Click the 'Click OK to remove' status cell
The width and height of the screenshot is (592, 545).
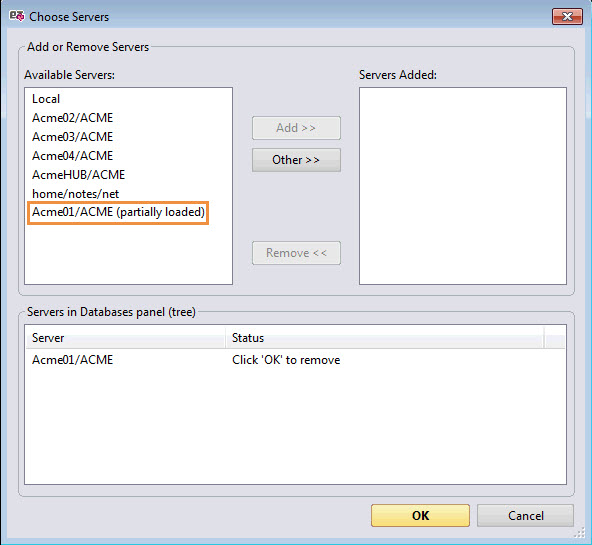pyautogui.click(x=286, y=360)
